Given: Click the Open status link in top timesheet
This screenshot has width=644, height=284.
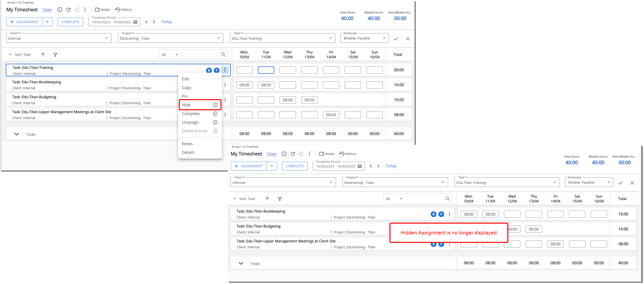Looking at the screenshot, I should pyautogui.click(x=47, y=10).
